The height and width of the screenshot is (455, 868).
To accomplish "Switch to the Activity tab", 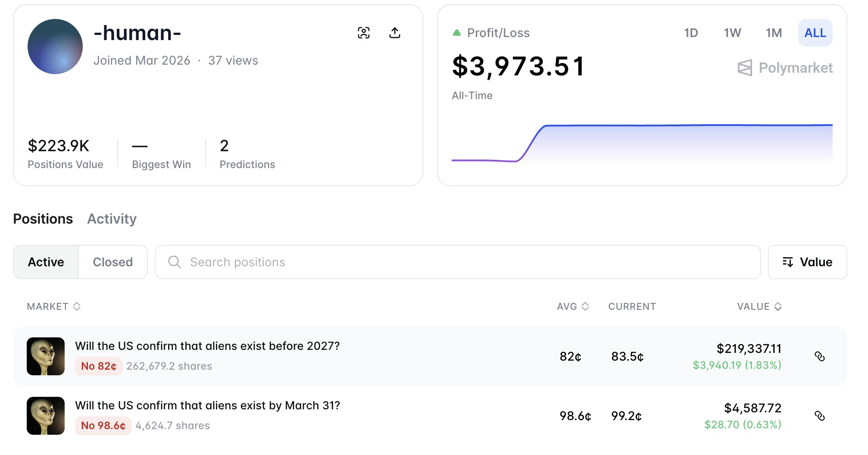I will tap(112, 219).
